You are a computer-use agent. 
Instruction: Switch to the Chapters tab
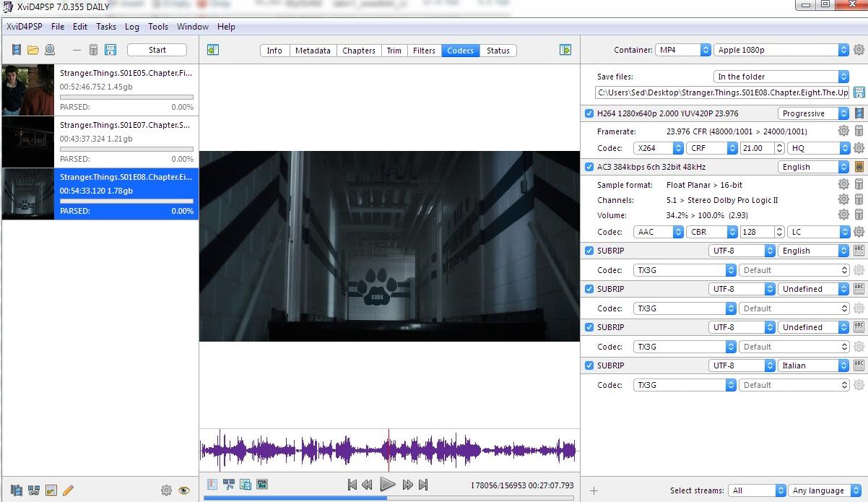[359, 51]
